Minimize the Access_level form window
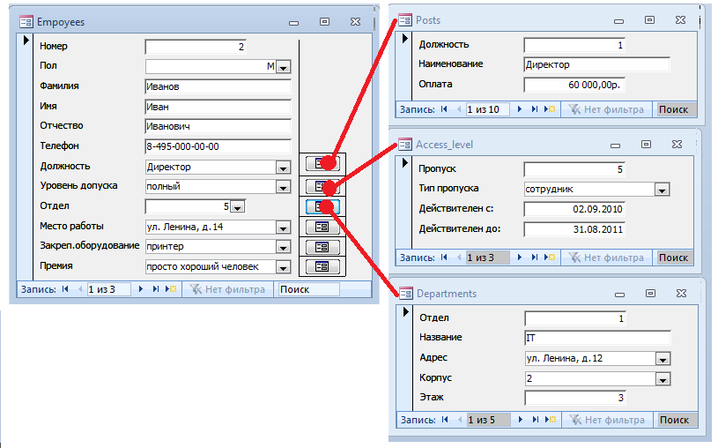 (x=615, y=145)
